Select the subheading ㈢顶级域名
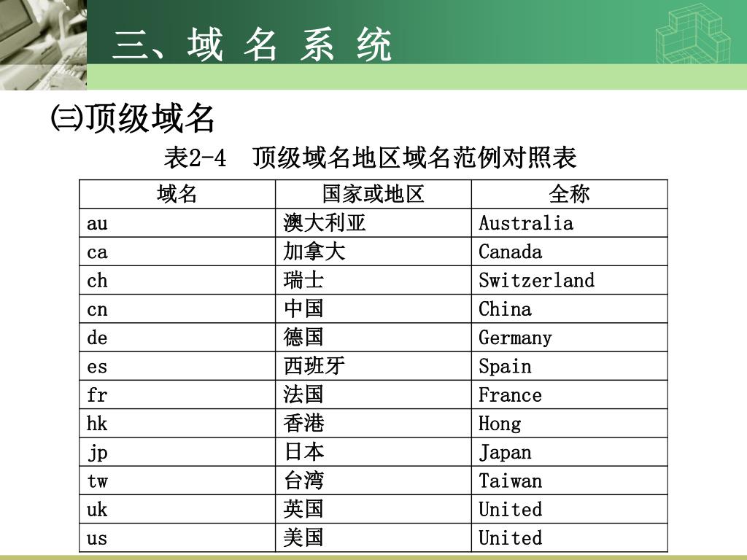747x560 pixels. 133,118
